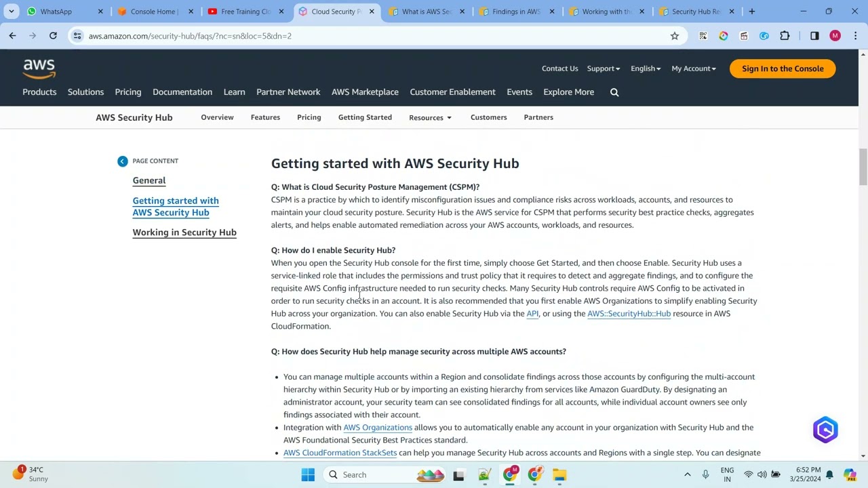This screenshot has height=488, width=868.
Task: Go to the Security Hub Overview page
Action: point(217,117)
